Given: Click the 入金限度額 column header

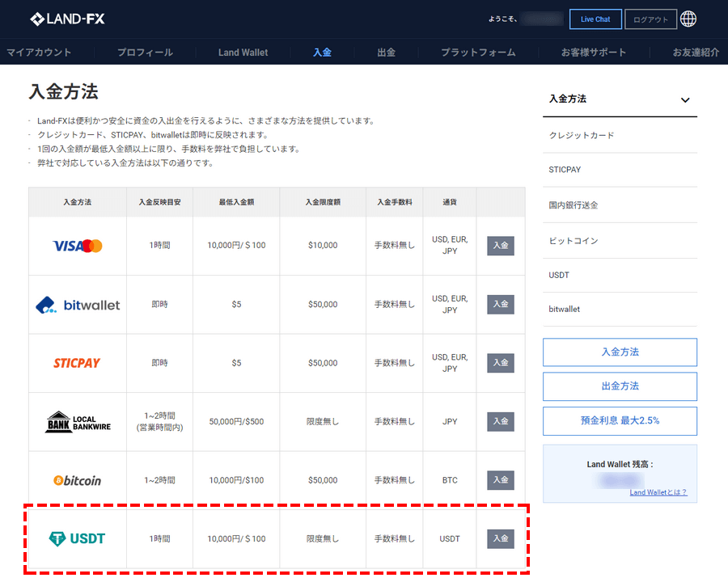Looking at the screenshot, I should [x=323, y=202].
